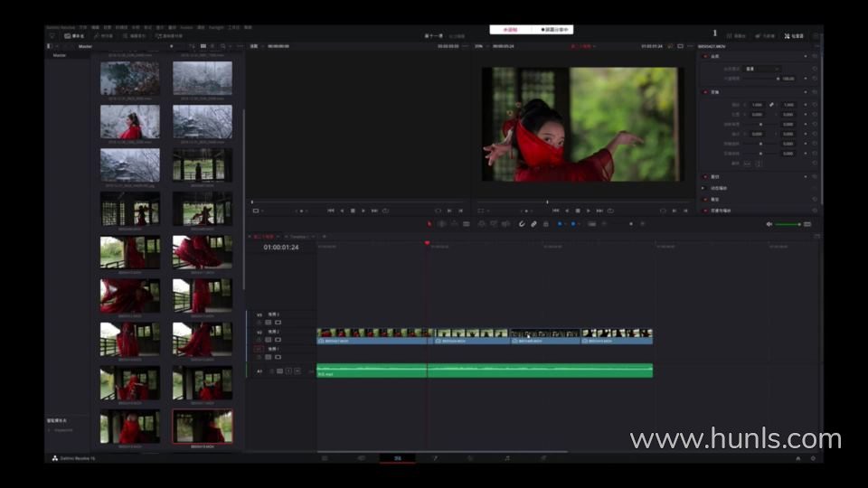
Task: Toggle the linked selection chain icon
Action: click(x=533, y=223)
